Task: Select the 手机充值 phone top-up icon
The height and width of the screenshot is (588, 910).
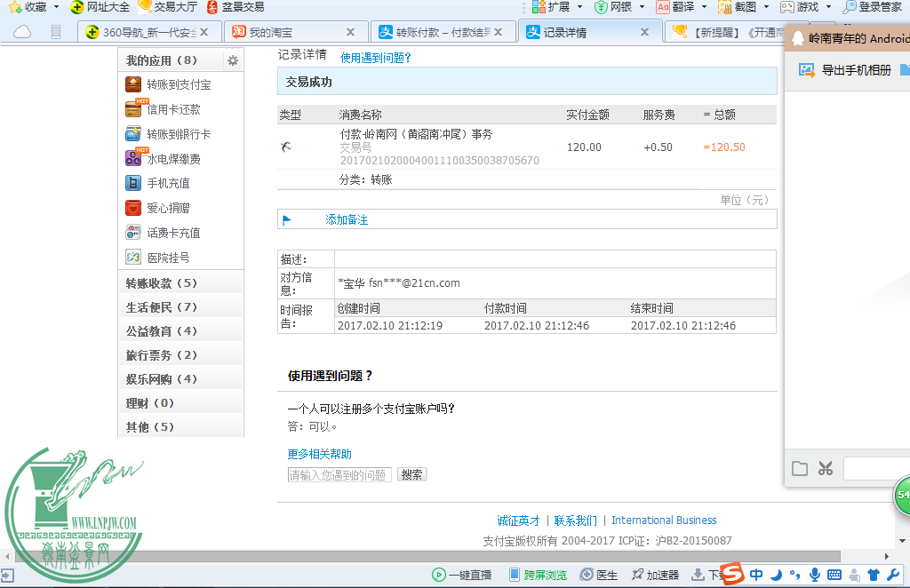Action: point(133,183)
